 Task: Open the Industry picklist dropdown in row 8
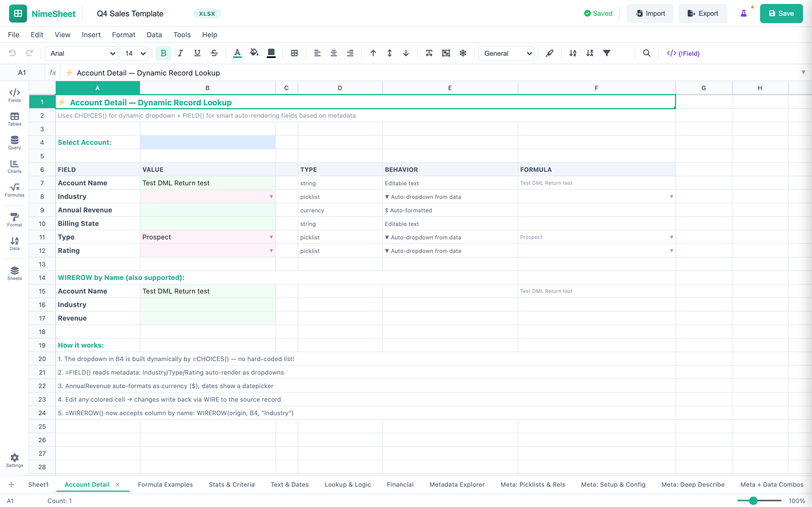[x=271, y=197]
